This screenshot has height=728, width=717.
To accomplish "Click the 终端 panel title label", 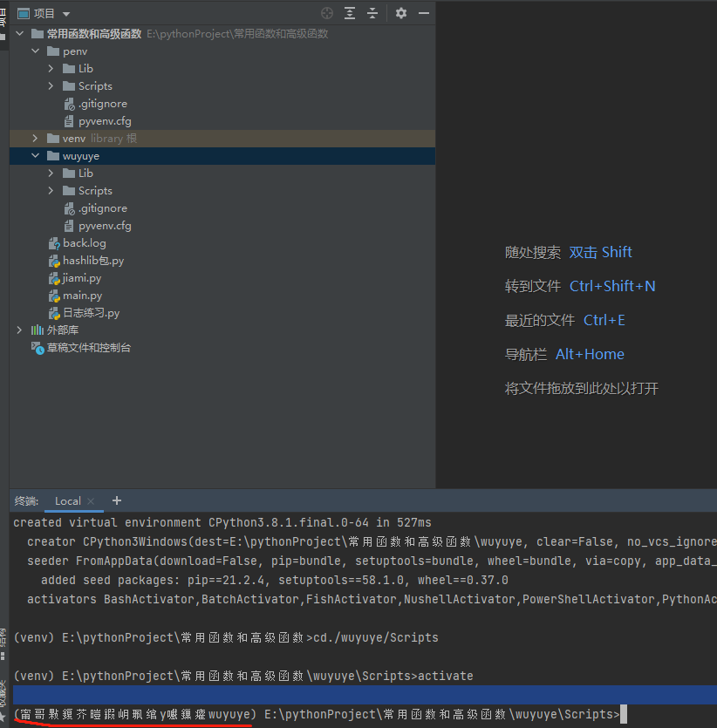I will coord(26,501).
